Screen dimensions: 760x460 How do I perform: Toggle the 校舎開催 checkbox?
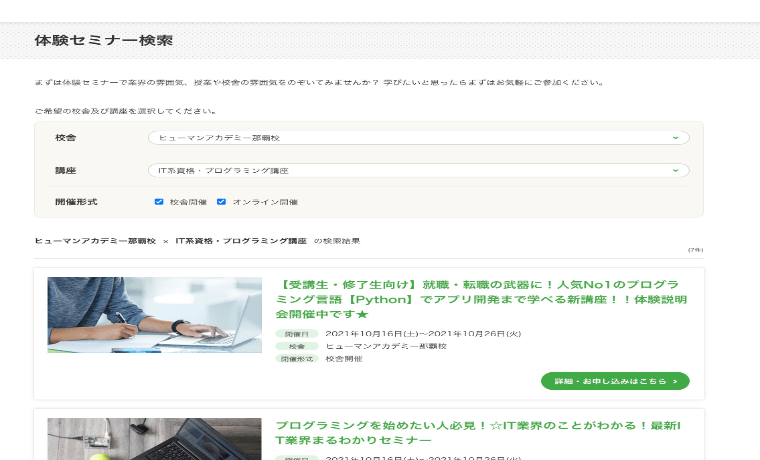pyautogui.click(x=159, y=202)
